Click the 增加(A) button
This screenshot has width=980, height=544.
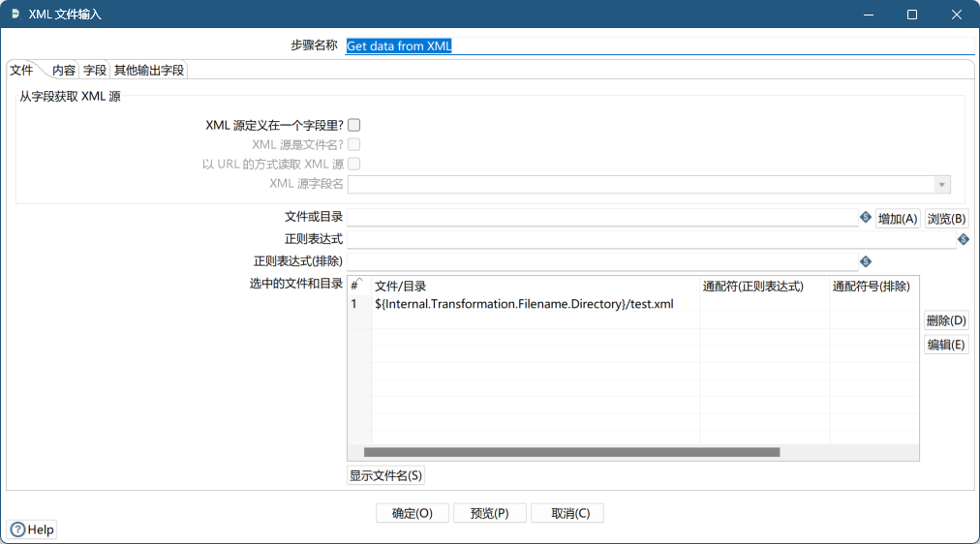(898, 219)
